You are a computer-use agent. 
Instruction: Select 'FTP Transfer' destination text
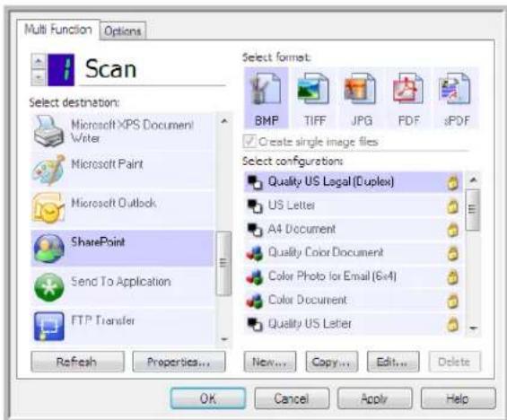coord(102,320)
